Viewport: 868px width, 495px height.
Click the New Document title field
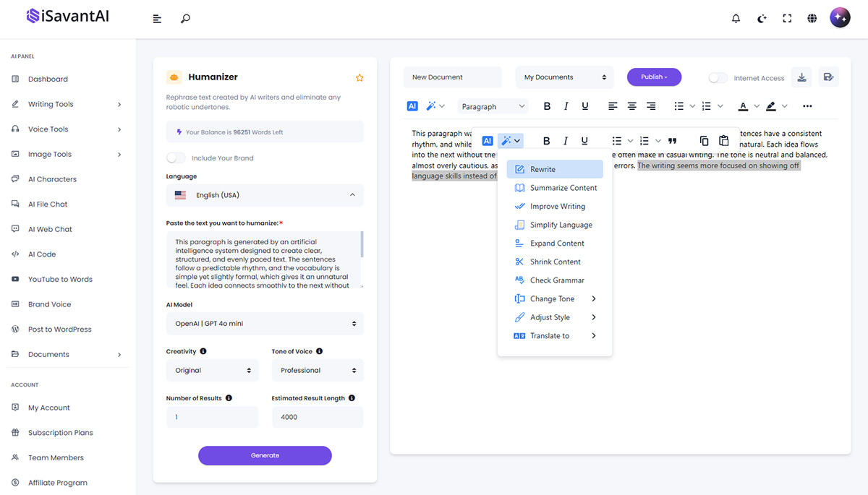(x=453, y=77)
